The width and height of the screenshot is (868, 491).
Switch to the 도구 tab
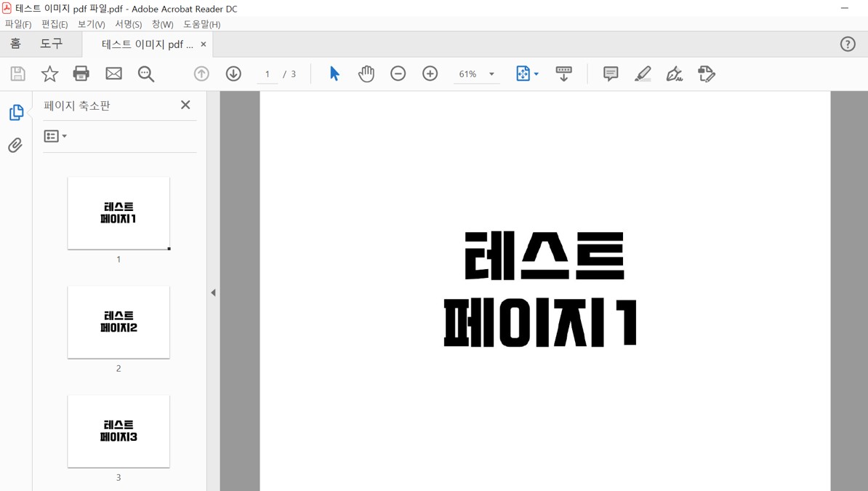point(50,43)
